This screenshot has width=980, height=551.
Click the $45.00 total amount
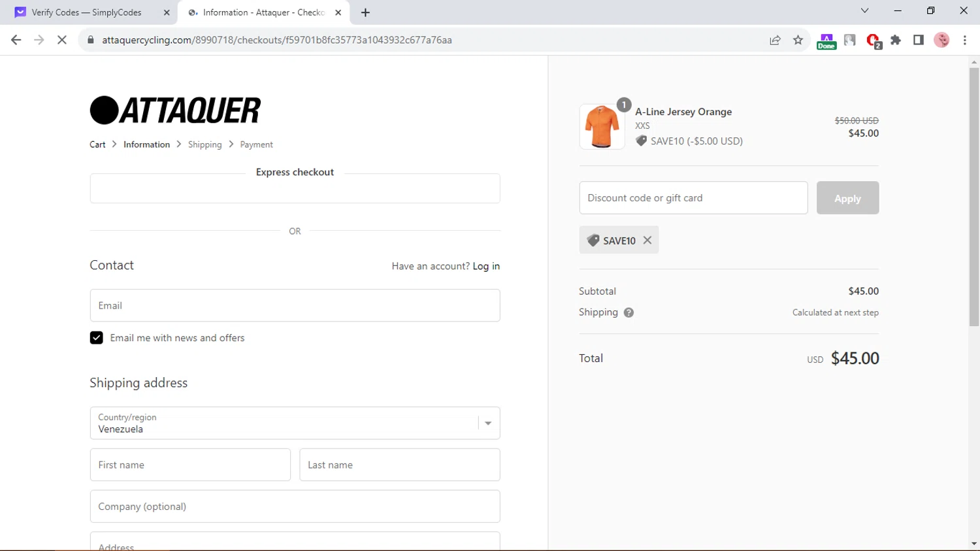pyautogui.click(x=855, y=358)
